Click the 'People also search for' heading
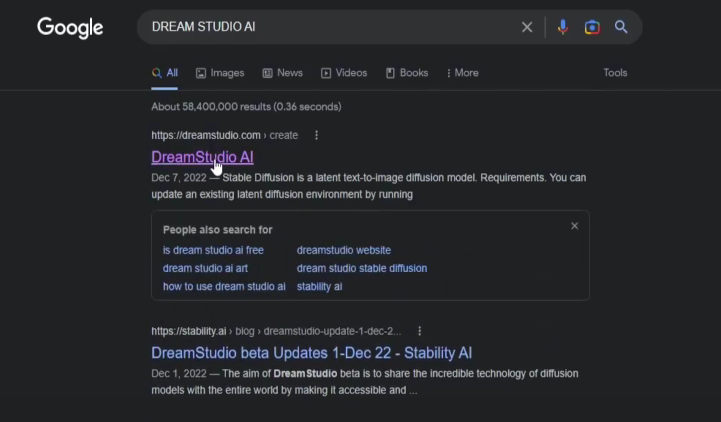Image resolution: width=721 pixels, height=422 pixels. [217, 230]
